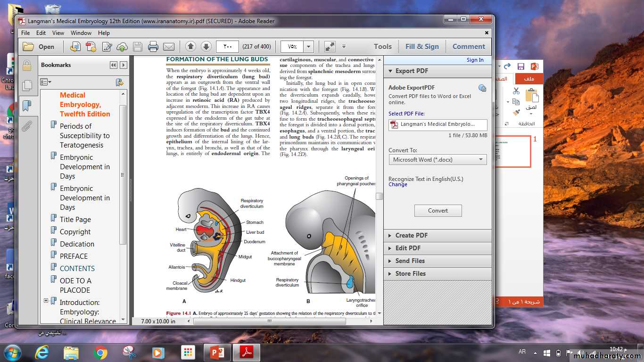This screenshot has height=362, width=644.
Task: Click the security padlock icon
Action: tap(27, 66)
